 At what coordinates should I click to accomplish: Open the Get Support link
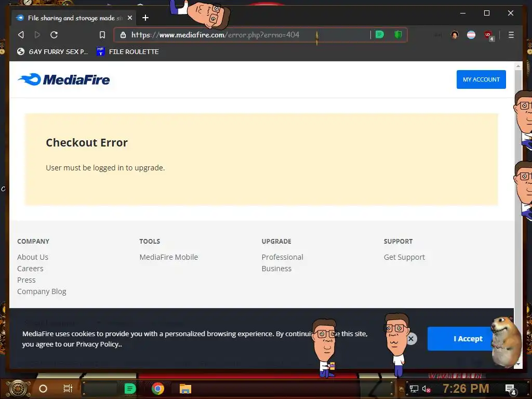(404, 257)
